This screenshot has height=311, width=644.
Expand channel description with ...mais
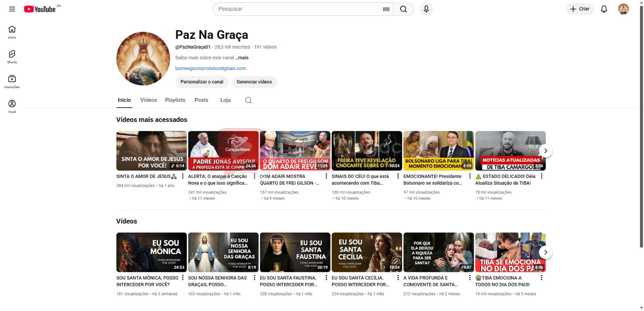tap(242, 58)
